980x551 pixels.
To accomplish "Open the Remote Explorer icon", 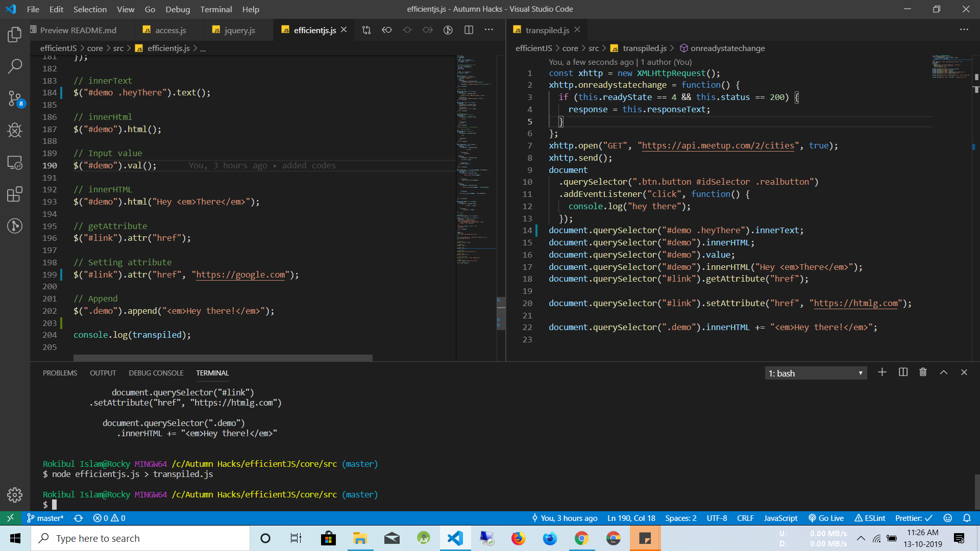I will tap(15, 163).
